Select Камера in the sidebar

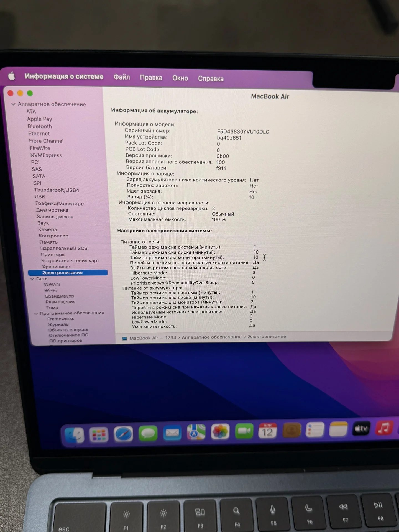click(48, 229)
